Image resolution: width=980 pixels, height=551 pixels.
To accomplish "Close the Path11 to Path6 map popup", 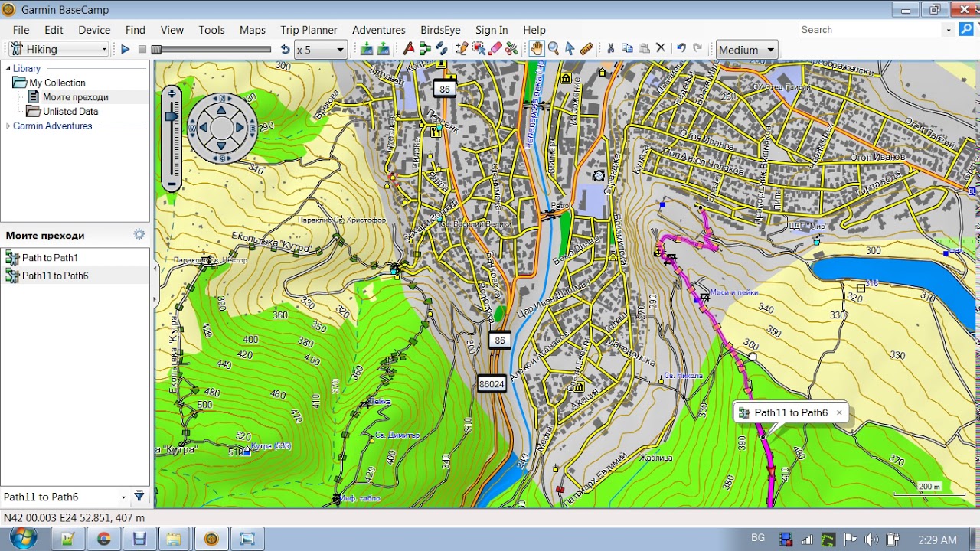I will pyautogui.click(x=839, y=412).
